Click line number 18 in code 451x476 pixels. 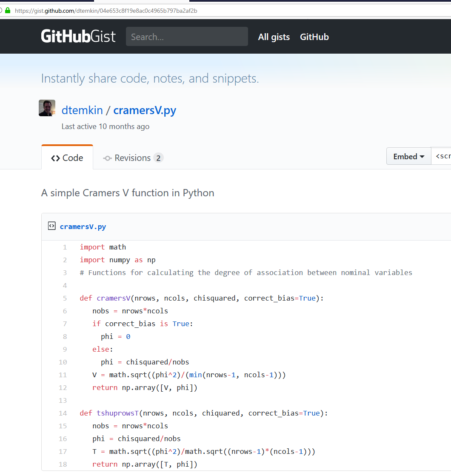pos(63,464)
